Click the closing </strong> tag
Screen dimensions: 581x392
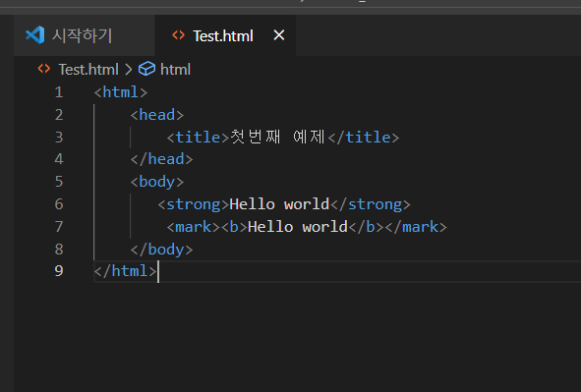[371, 204]
